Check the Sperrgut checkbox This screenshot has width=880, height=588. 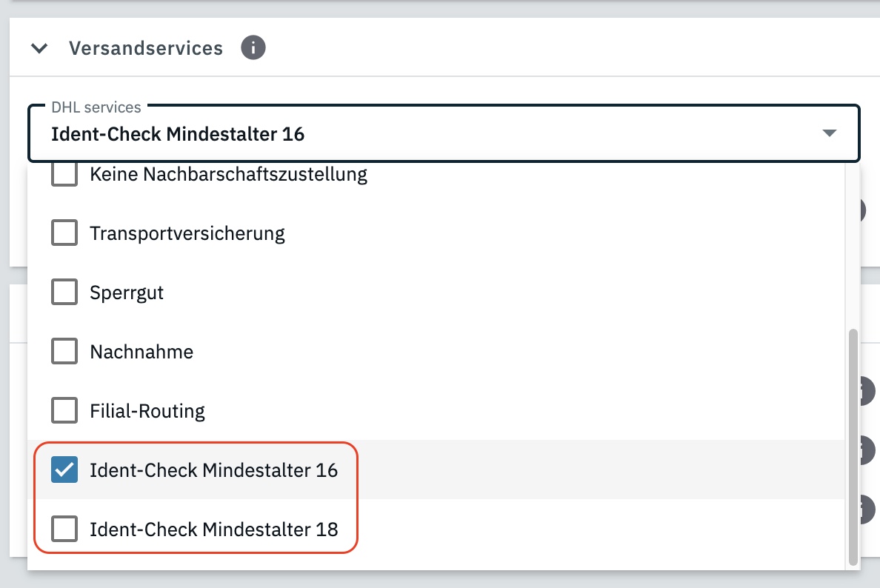click(64, 293)
